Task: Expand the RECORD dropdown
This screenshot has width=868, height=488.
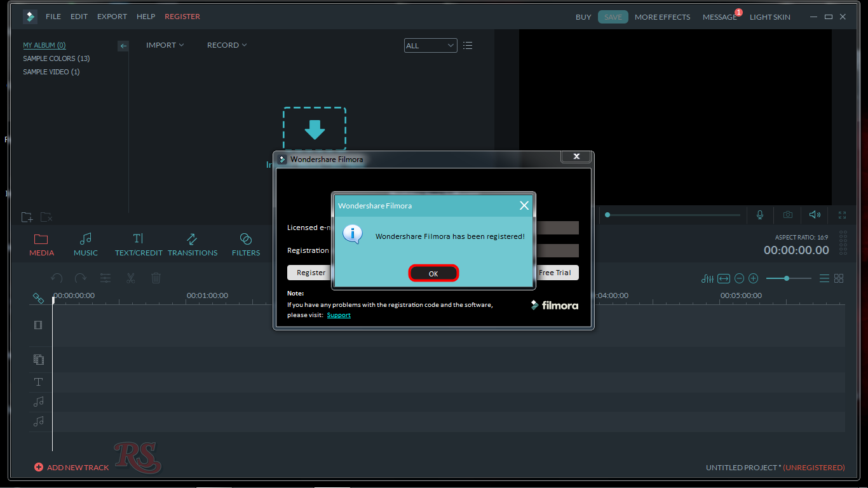Action: 227,45
